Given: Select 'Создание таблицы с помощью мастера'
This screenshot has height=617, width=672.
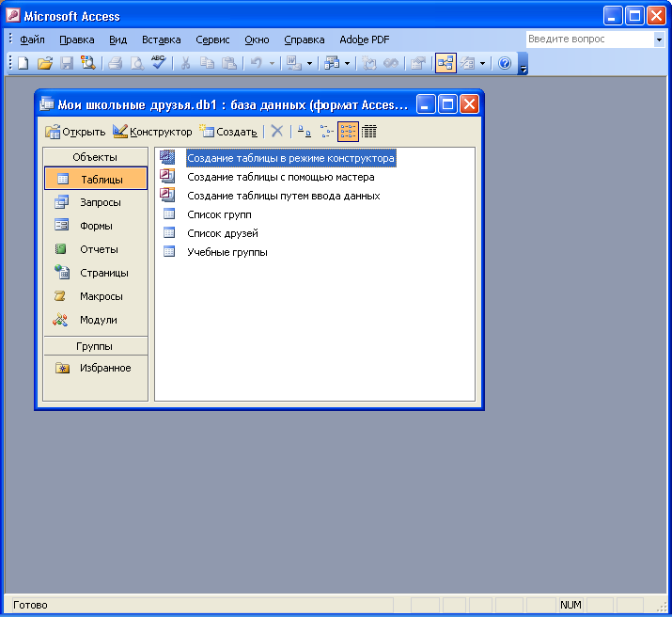Looking at the screenshot, I should [281, 177].
